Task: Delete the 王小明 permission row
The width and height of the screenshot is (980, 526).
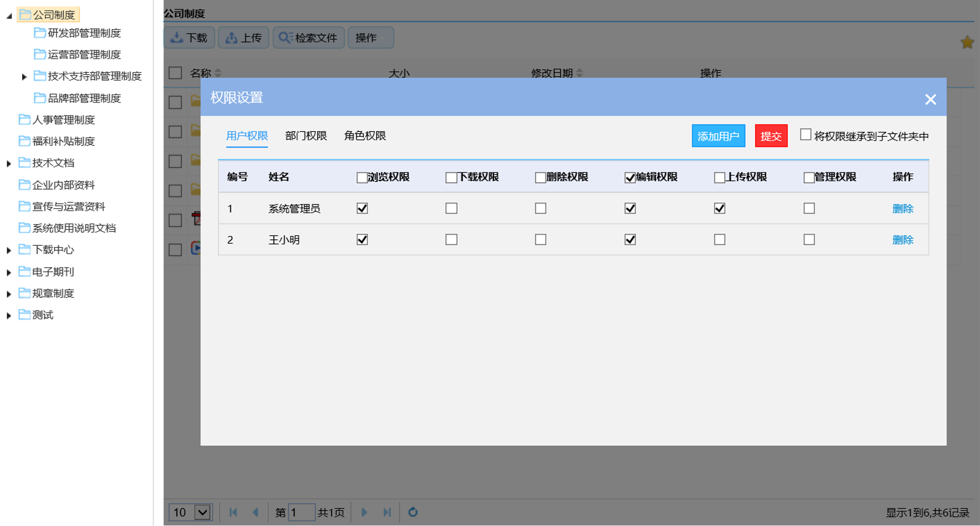Action: [902, 240]
